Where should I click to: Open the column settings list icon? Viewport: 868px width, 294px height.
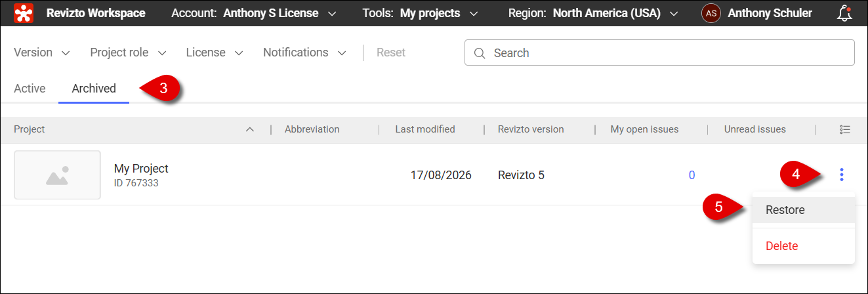pos(845,129)
